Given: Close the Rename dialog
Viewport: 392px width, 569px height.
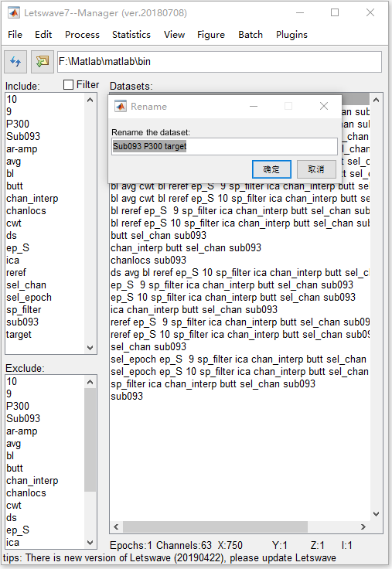Looking at the screenshot, I should pyautogui.click(x=324, y=106).
